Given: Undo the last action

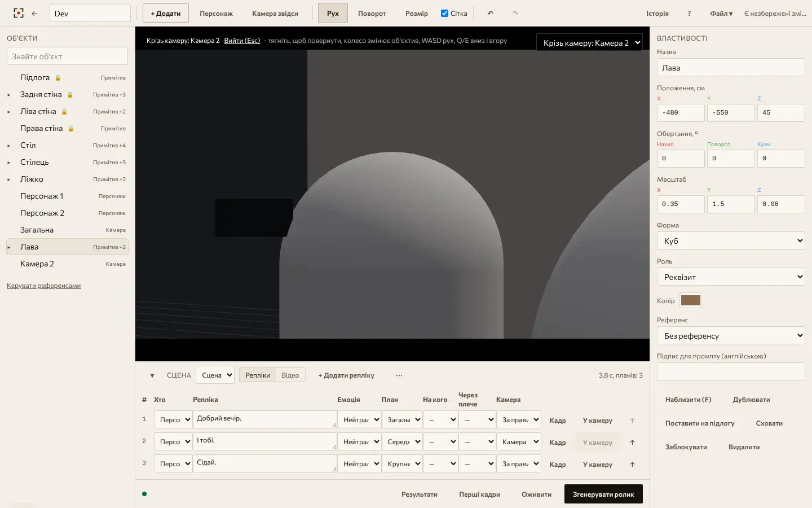Looking at the screenshot, I should click(490, 13).
